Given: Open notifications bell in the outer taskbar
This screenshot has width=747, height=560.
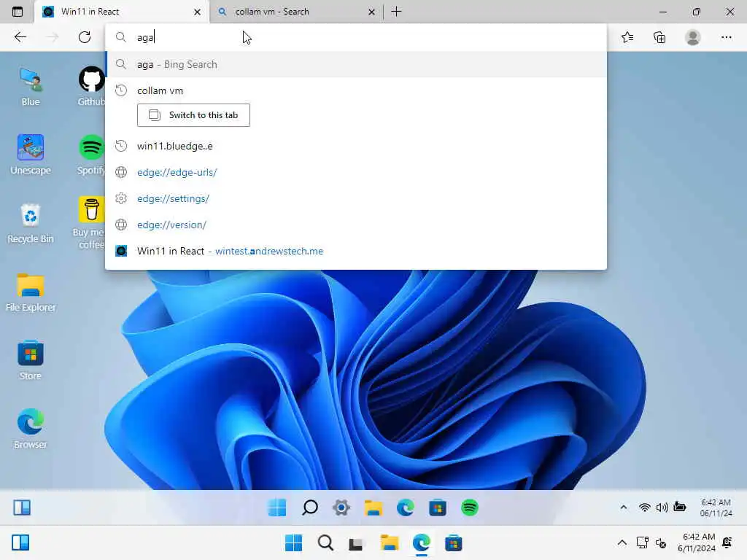Looking at the screenshot, I should (x=727, y=542).
